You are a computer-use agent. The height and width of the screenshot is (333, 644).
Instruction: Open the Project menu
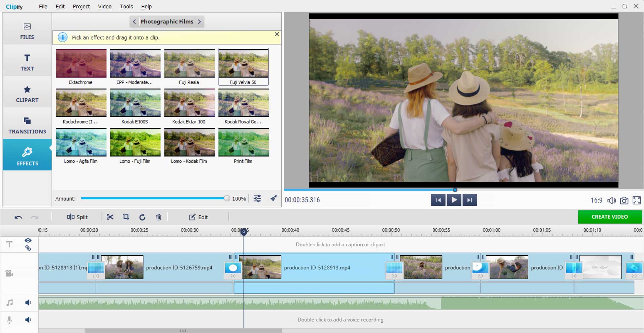tap(81, 6)
